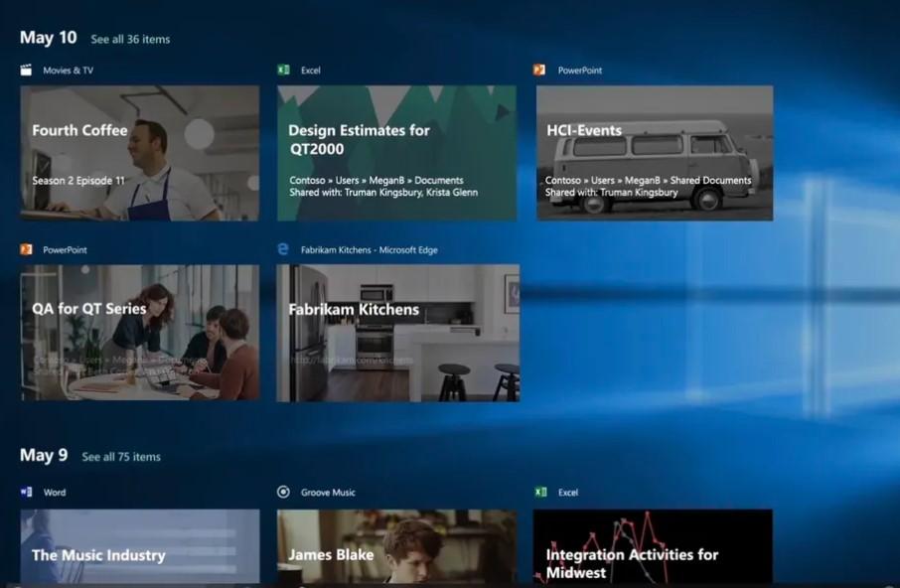Click the Microsoft Edge icon above Fabrikam Kitchens
Viewport: 900px width, 588px height.
pos(283,249)
